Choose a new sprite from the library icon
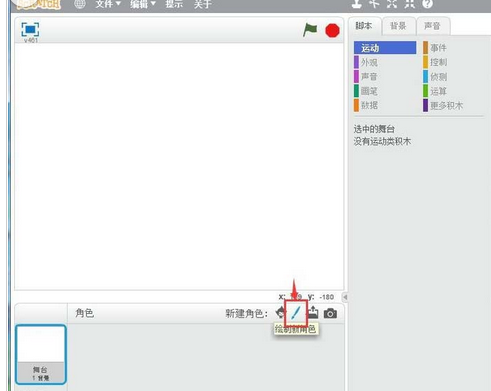 point(280,313)
